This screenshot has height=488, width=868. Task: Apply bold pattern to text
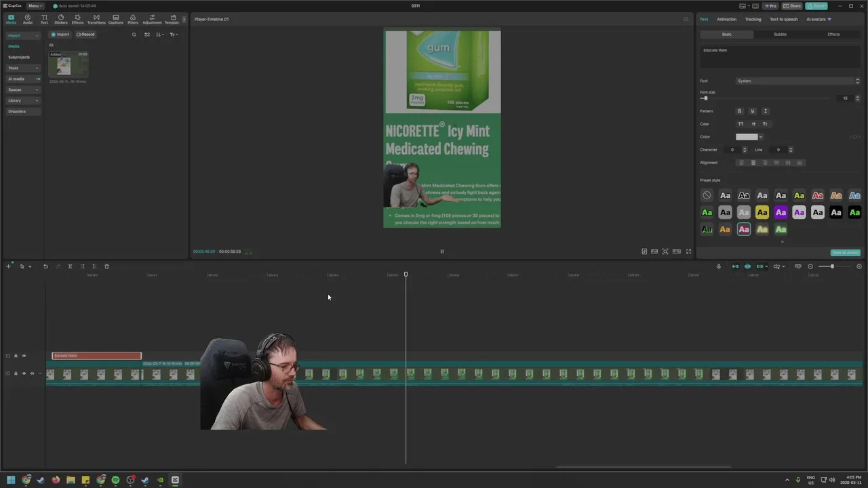740,111
